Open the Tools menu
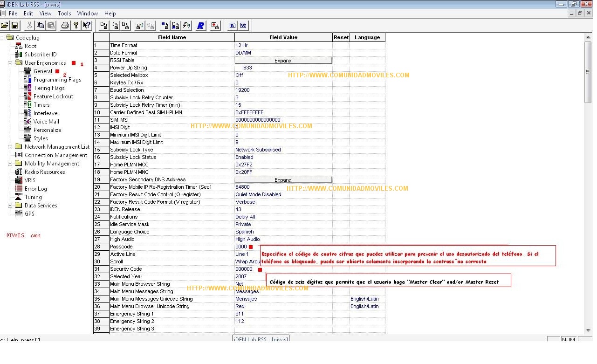Image resolution: width=597 pixels, height=364 pixels. 64,14
